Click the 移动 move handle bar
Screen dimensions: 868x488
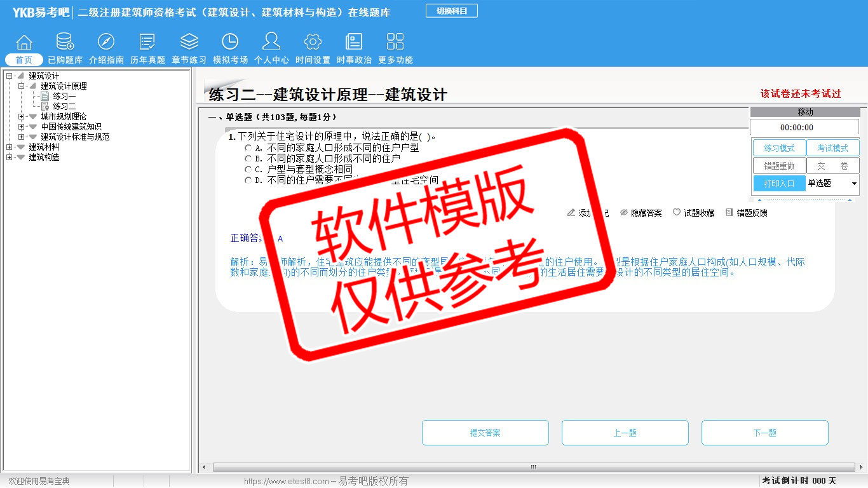(805, 112)
